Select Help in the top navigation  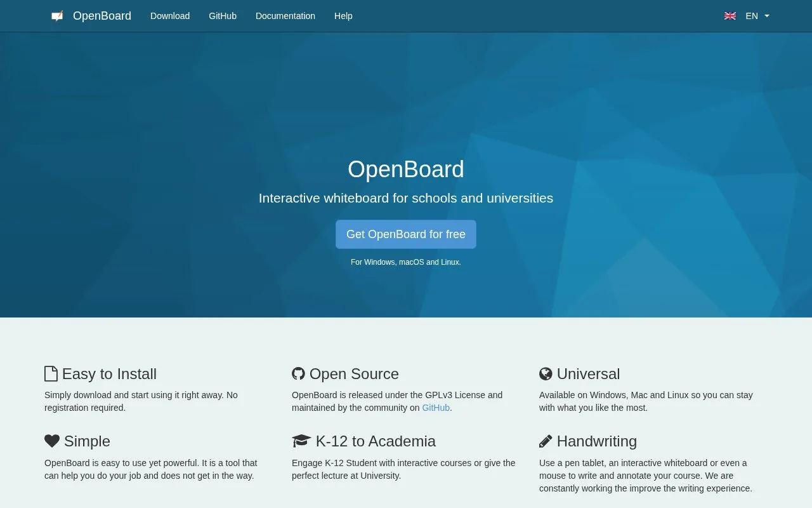(343, 16)
